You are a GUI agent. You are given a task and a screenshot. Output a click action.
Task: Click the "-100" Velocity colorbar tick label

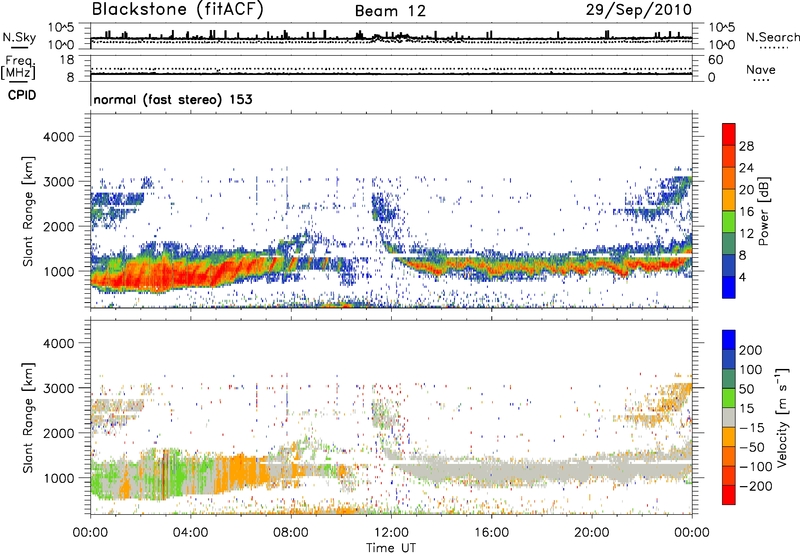click(755, 466)
